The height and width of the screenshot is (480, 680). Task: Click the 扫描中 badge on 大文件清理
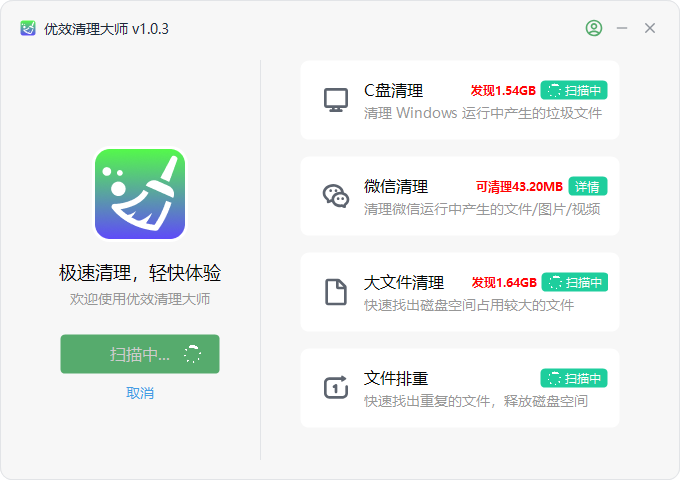point(575,282)
